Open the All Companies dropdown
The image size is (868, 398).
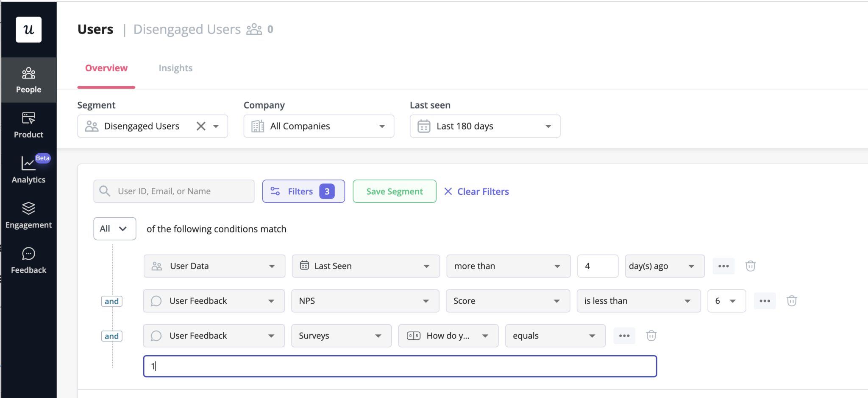pos(318,126)
